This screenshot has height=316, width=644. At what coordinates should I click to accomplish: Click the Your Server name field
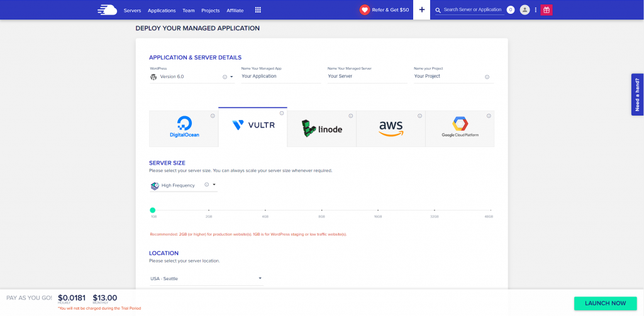(x=367, y=77)
